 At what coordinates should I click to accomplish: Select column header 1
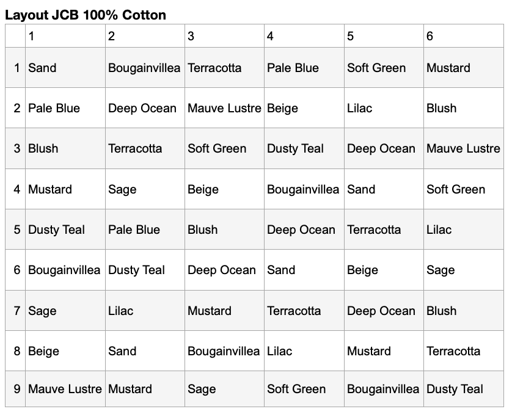65,36
